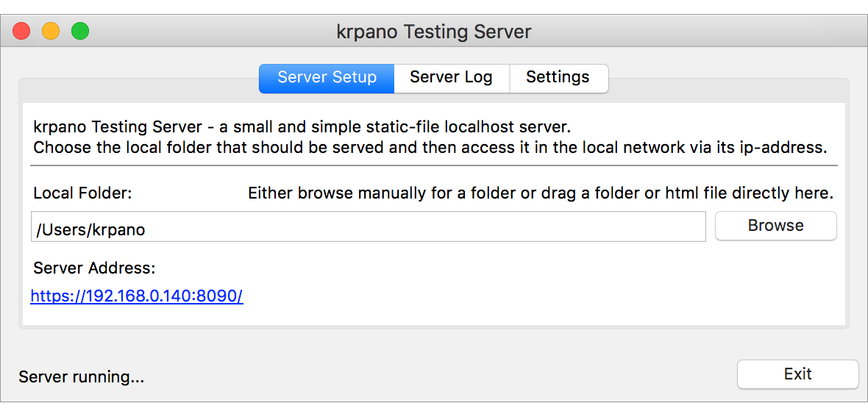
Task: Click the "Server Address:" label
Action: (x=94, y=268)
